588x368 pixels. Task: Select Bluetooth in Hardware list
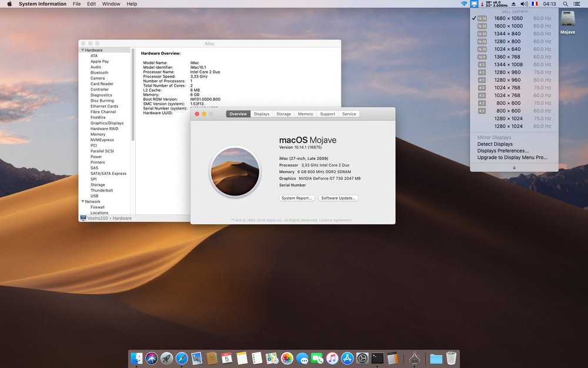click(99, 72)
